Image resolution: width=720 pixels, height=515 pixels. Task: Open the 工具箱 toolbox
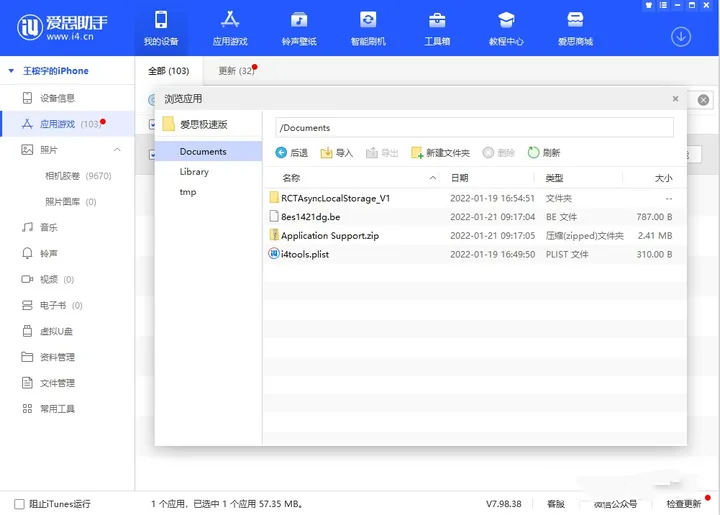click(x=437, y=28)
